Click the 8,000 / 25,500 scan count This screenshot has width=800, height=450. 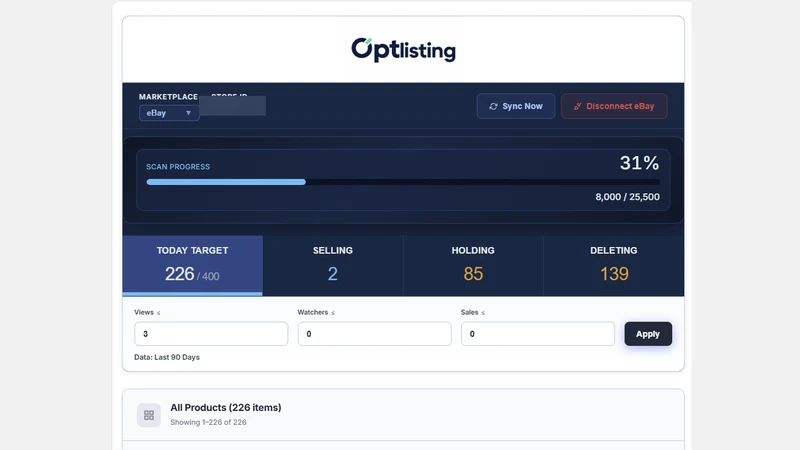click(627, 197)
